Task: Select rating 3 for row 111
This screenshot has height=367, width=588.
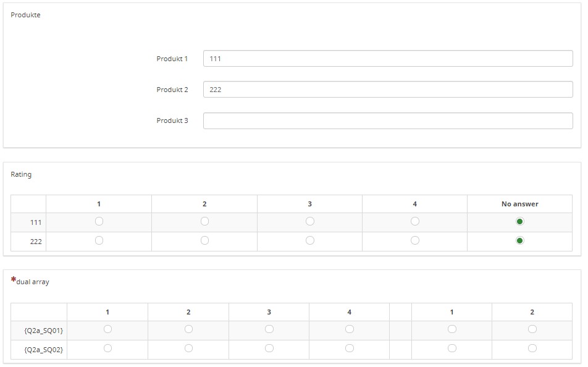Action: [x=310, y=221]
